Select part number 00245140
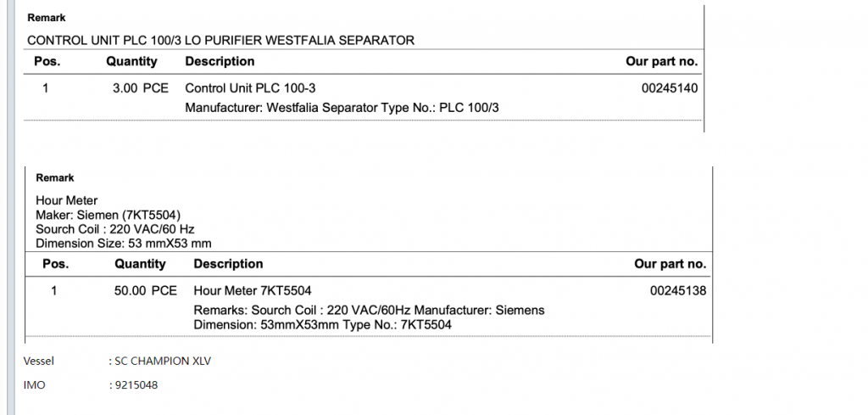The width and height of the screenshot is (868, 415). click(x=670, y=87)
